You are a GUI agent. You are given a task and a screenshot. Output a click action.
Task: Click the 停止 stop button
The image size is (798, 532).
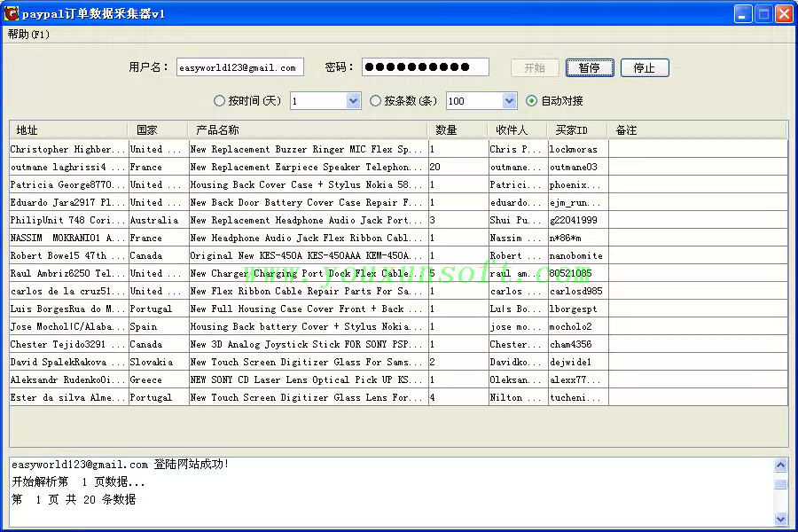point(645,67)
